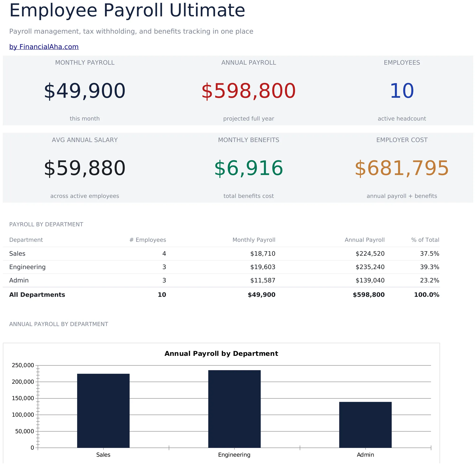
Task: Click the 250,000 y-axis label
Action: tap(23, 366)
